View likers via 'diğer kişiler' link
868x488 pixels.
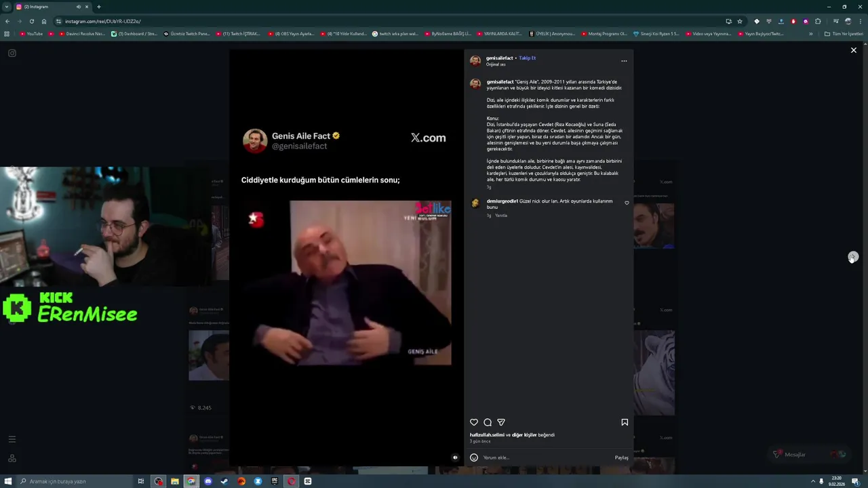coord(524,435)
